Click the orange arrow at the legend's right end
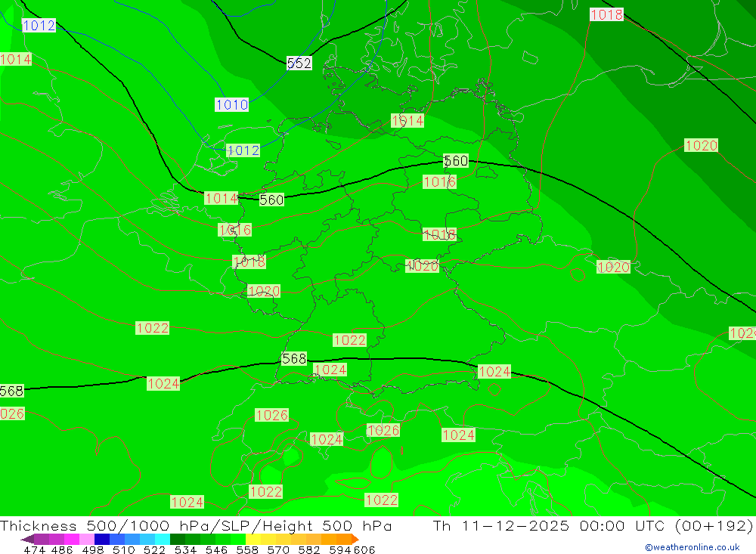 pyautogui.click(x=355, y=539)
